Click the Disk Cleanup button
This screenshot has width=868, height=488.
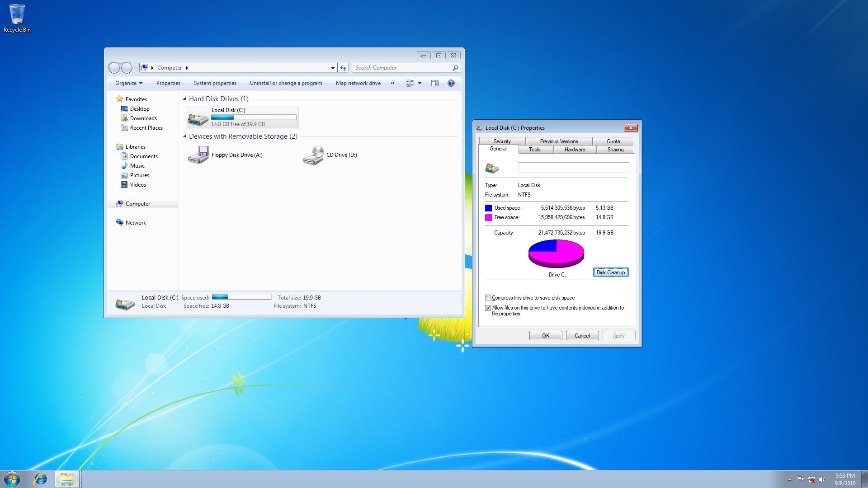(610, 272)
